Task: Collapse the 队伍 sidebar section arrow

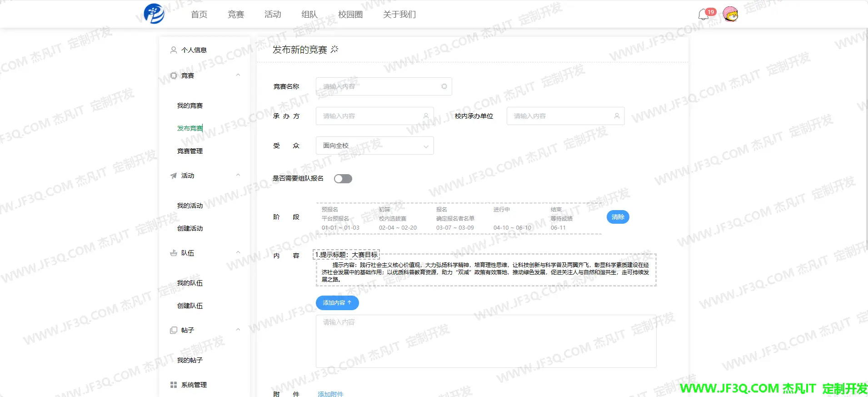Action: (x=238, y=252)
